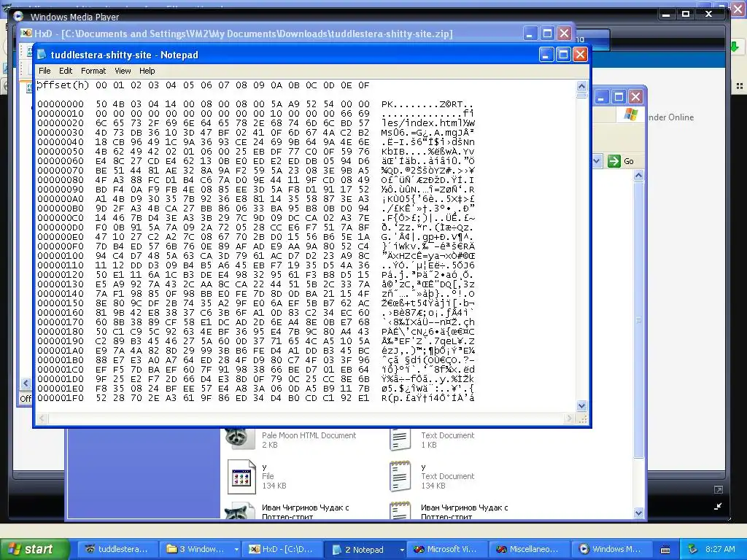Open the '2 Notepad' taskbar group

click(366, 549)
